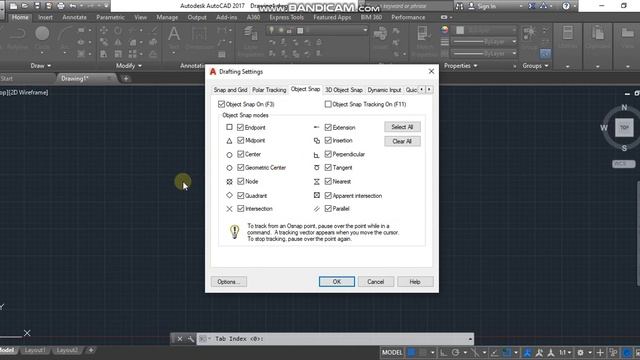Expand command line history arrow
Image resolution: width=640 pixels, height=360 pixels.
coord(470,339)
